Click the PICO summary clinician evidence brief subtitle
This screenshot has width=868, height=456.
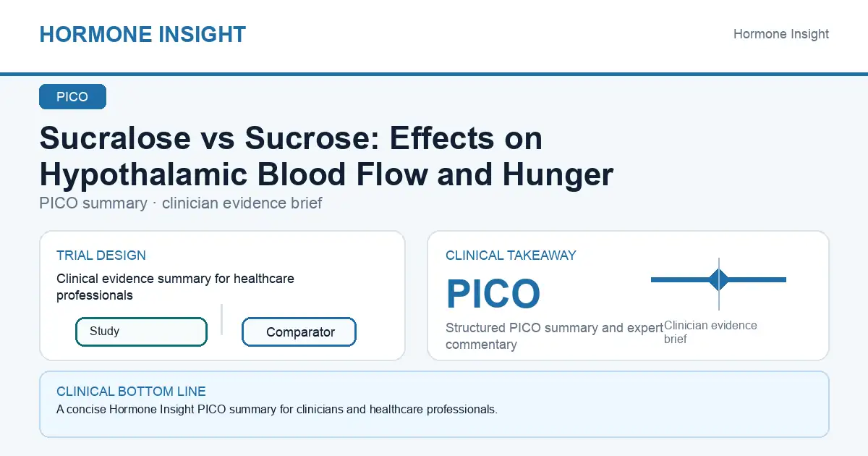pyautogui.click(x=181, y=203)
